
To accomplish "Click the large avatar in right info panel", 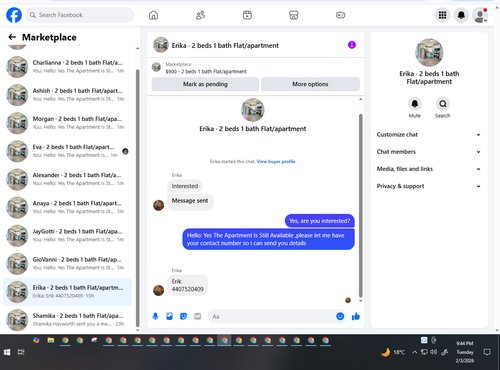I will pyautogui.click(x=429, y=53).
